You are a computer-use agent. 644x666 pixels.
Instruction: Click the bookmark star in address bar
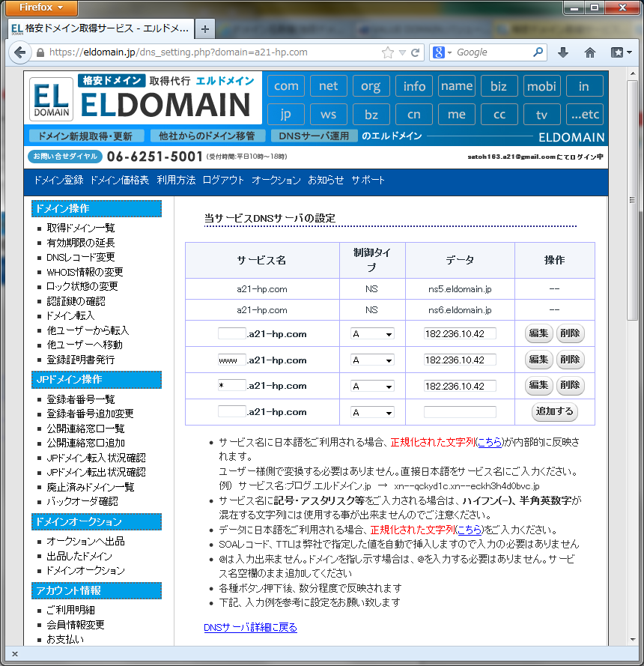[388, 52]
